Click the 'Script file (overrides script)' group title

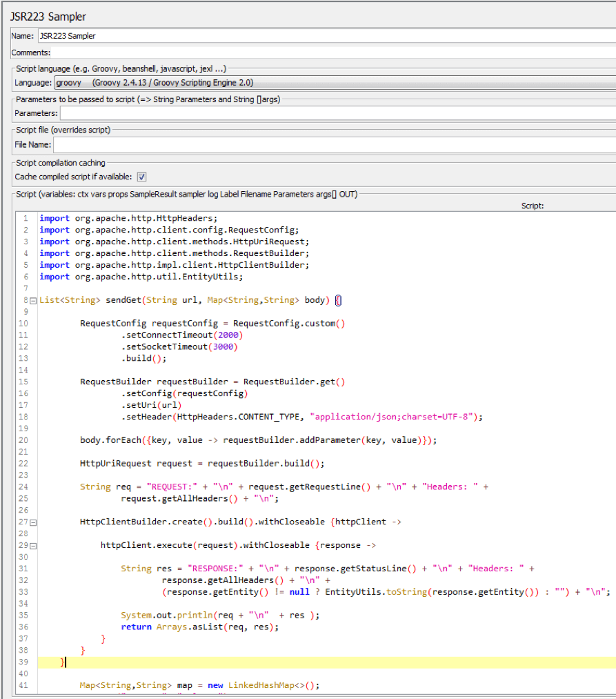(63, 130)
